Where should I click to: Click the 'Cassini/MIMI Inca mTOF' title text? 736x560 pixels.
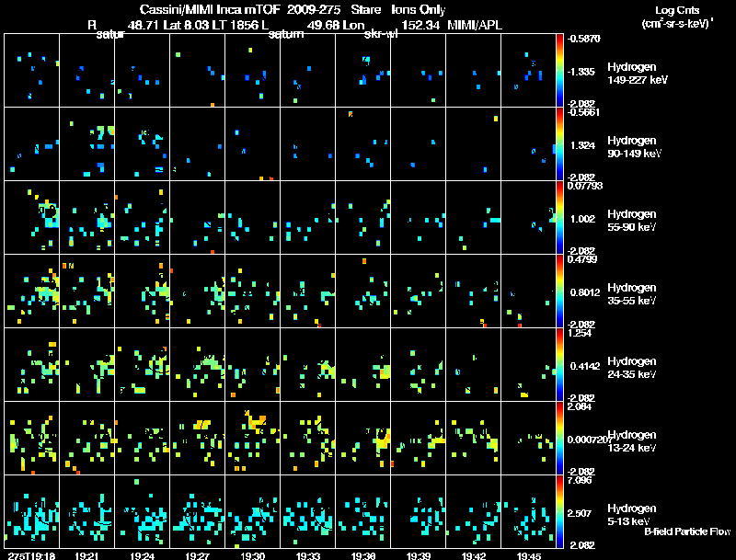210,9
